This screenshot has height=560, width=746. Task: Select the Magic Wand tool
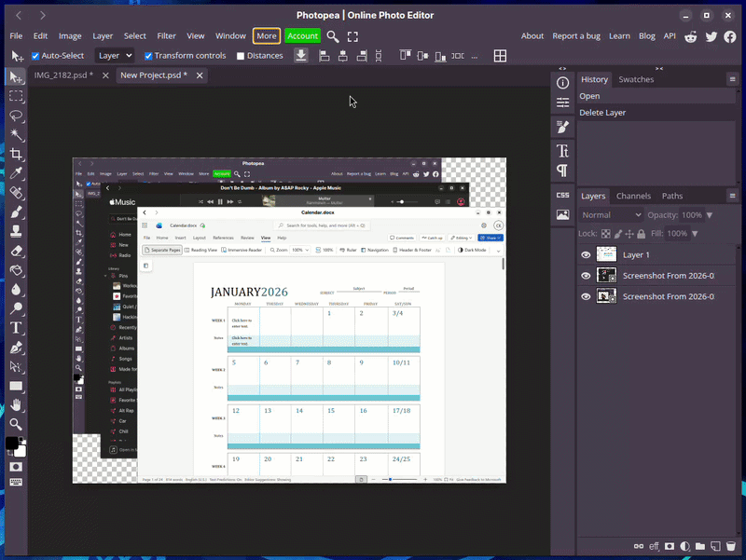[x=17, y=135]
